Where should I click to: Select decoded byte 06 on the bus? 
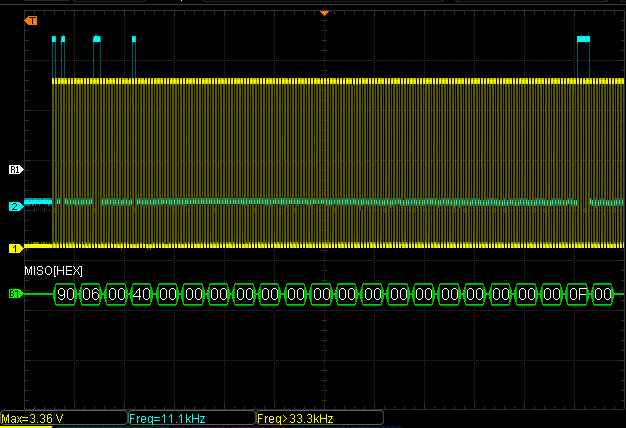[91, 295]
